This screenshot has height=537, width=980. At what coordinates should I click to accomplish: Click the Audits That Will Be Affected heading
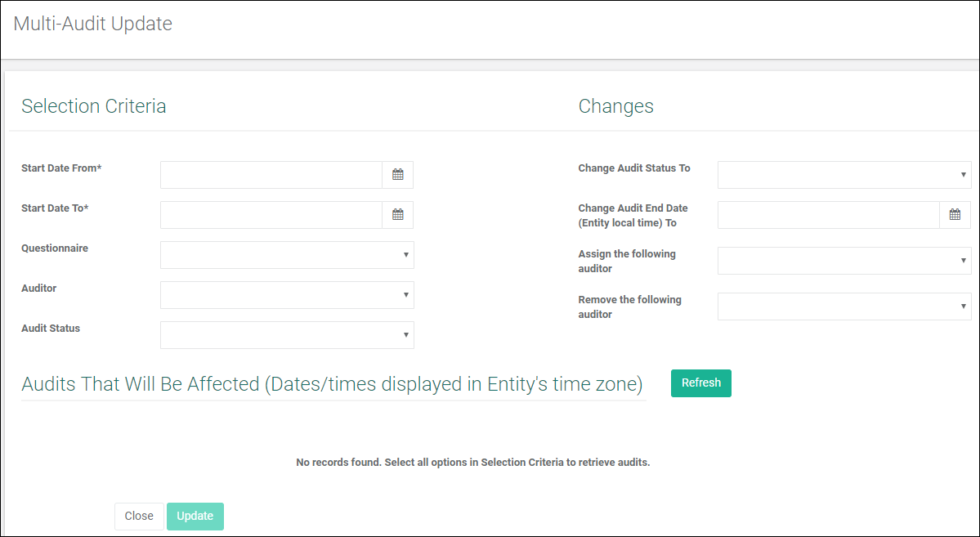coord(333,383)
